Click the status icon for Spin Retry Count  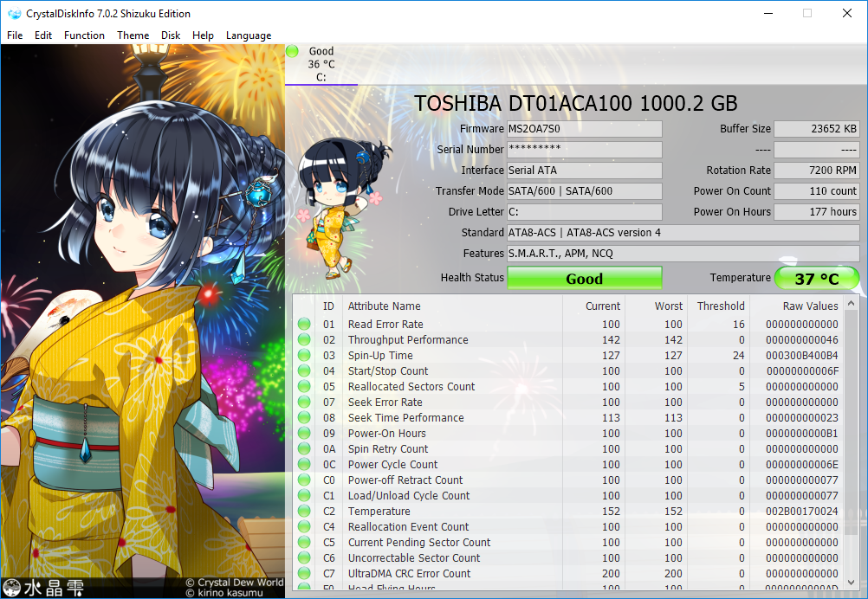[304, 448]
